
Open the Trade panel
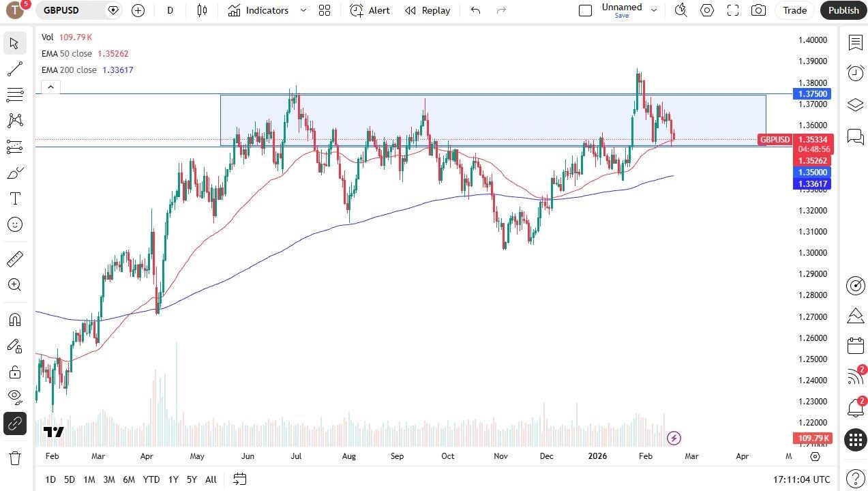pyautogui.click(x=794, y=10)
